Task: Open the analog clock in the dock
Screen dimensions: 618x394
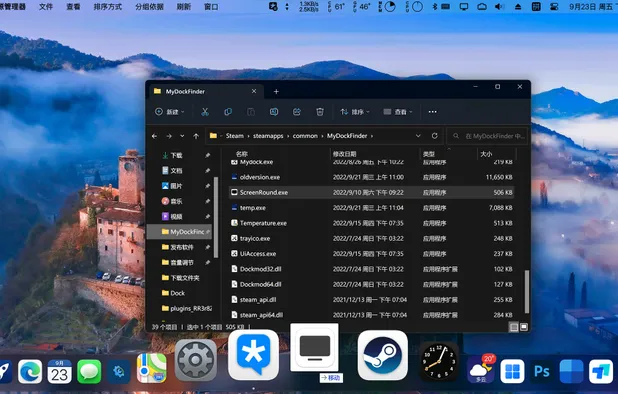Action: coord(438,361)
